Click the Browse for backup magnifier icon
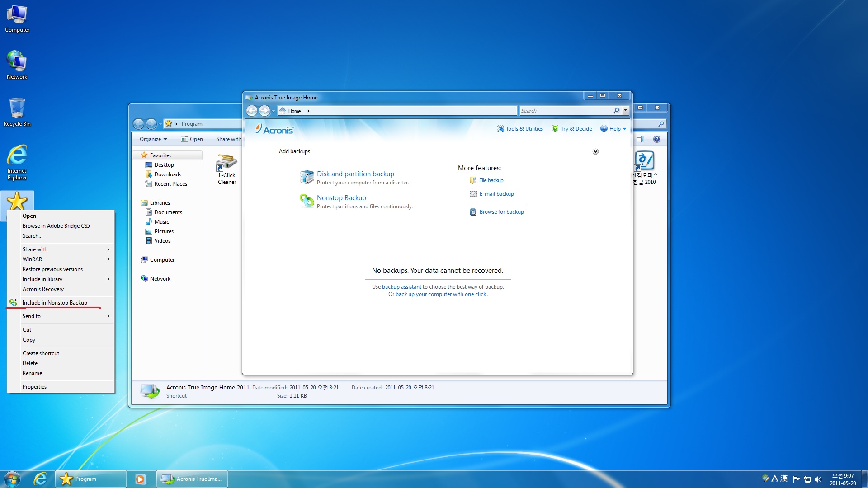Viewport: 868px width, 488px height. [x=473, y=212]
